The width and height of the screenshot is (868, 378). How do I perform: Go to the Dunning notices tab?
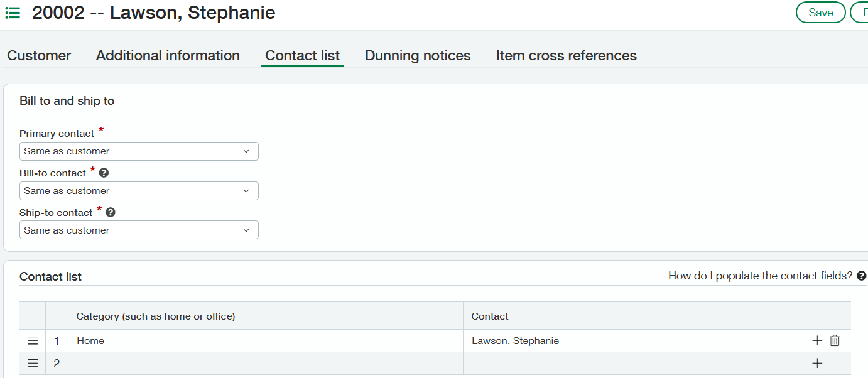418,55
